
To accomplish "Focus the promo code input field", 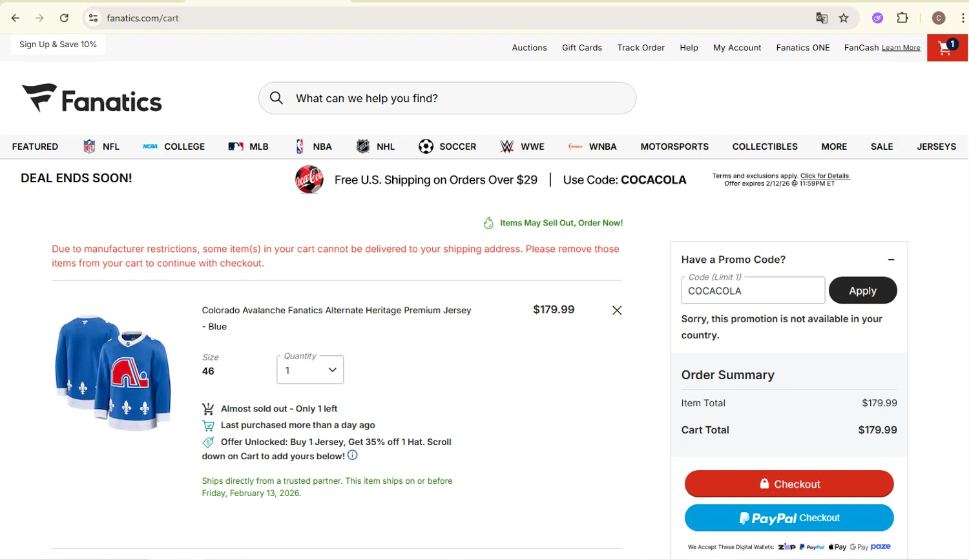I will pos(753,291).
